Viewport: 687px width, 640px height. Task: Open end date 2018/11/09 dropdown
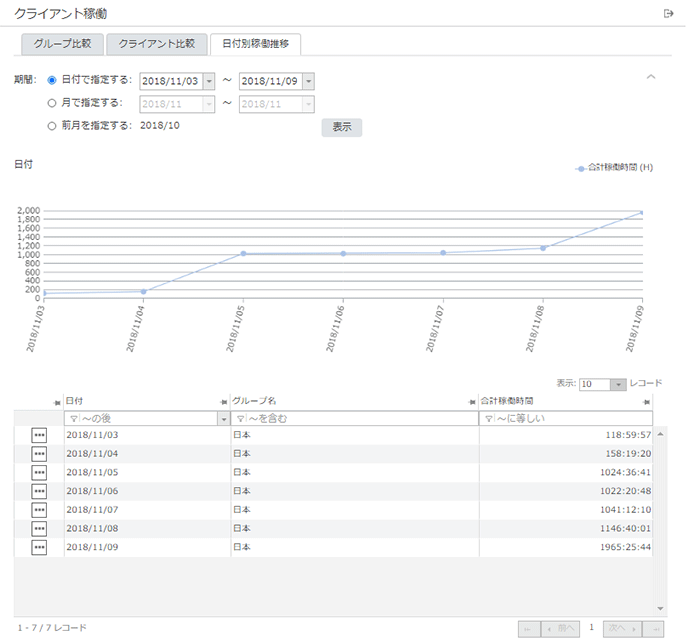click(x=308, y=81)
